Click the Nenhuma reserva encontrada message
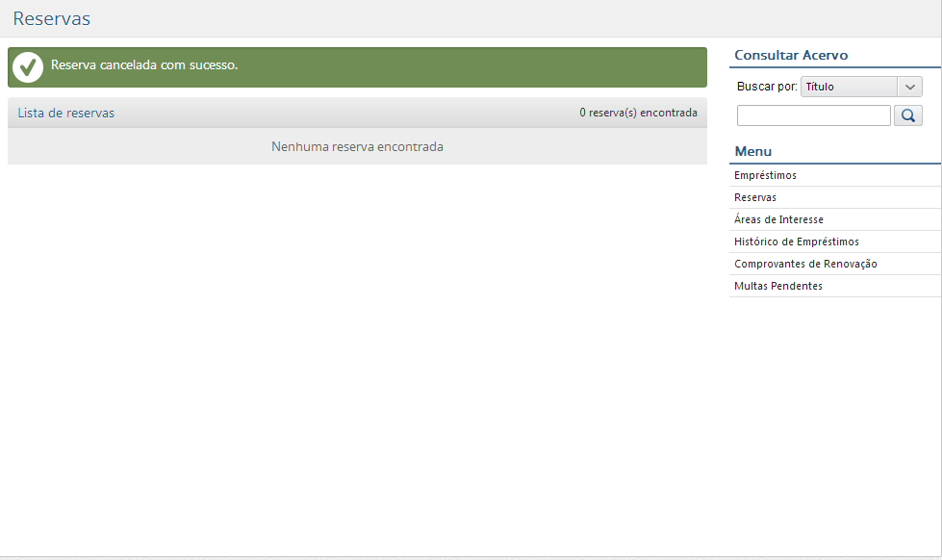This screenshot has width=942, height=560. pos(357,146)
